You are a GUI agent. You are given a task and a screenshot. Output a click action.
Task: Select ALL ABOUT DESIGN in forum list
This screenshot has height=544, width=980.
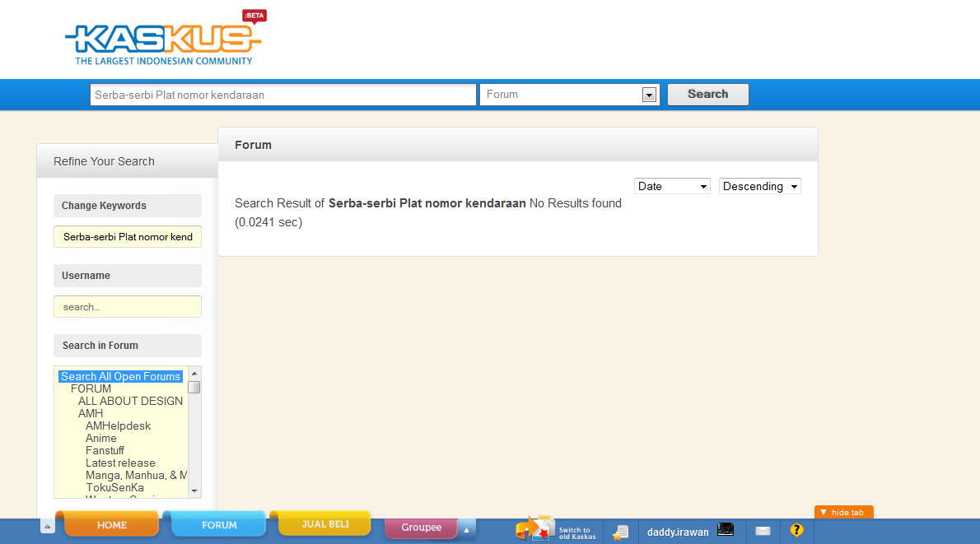point(130,401)
